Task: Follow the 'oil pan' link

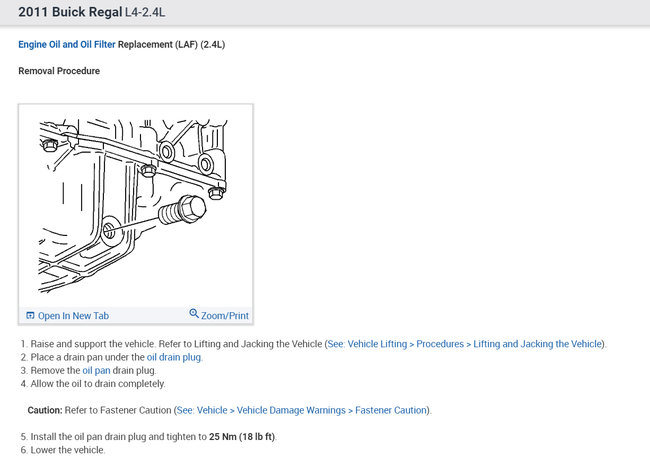Action: tap(97, 371)
